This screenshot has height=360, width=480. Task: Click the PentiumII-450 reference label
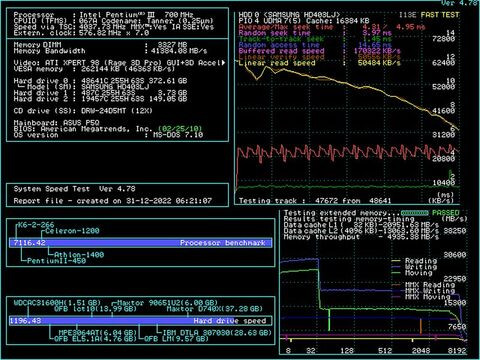click(56, 261)
